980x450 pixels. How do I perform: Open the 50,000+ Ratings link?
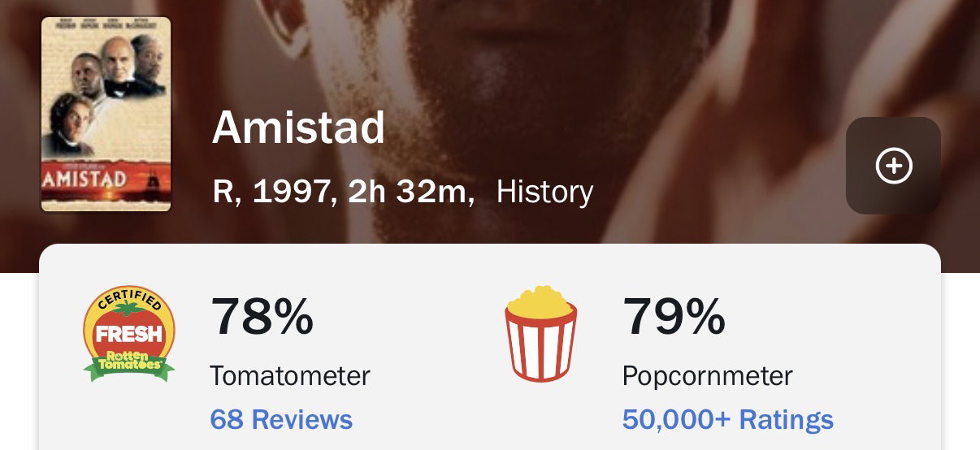(x=727, y=420)
